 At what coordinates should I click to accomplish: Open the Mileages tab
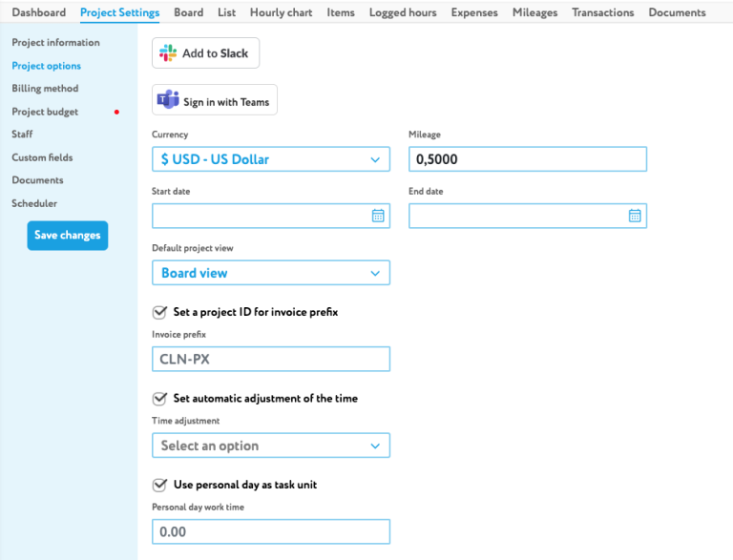tap(534, 12)
